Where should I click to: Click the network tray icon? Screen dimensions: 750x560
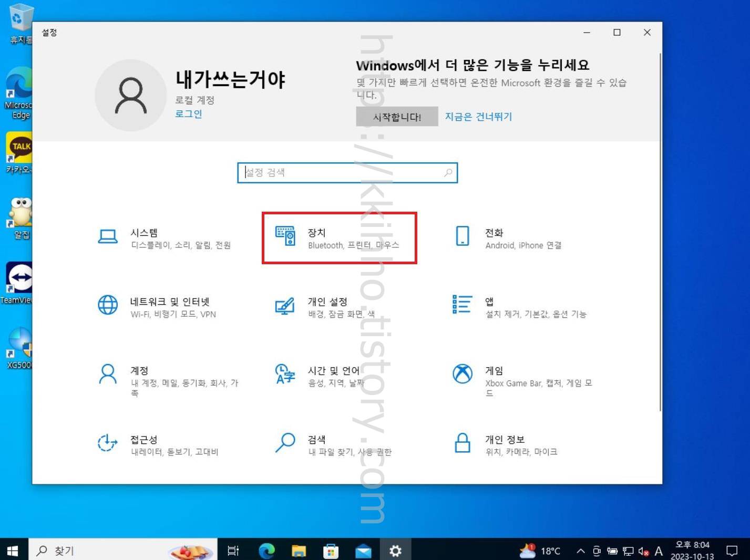coord(628,551)
